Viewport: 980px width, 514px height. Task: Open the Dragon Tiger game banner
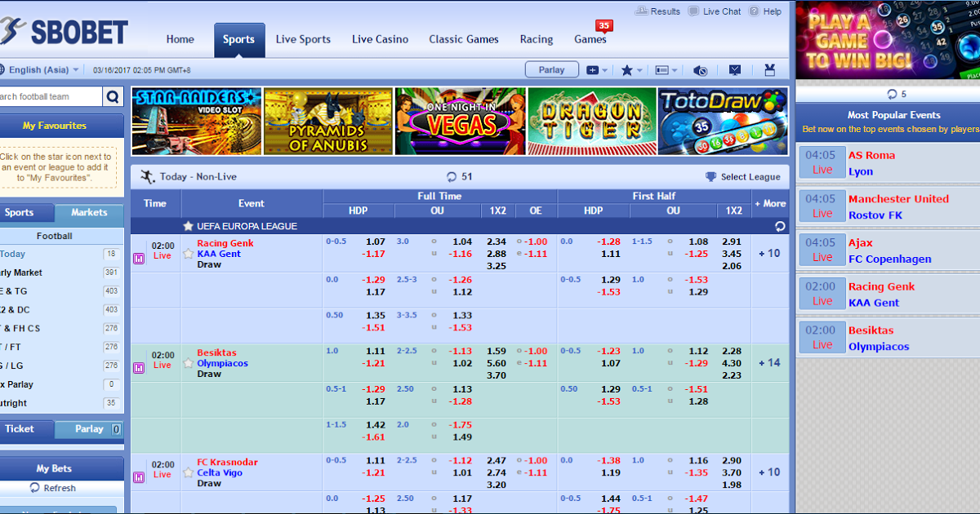point(591,122)
